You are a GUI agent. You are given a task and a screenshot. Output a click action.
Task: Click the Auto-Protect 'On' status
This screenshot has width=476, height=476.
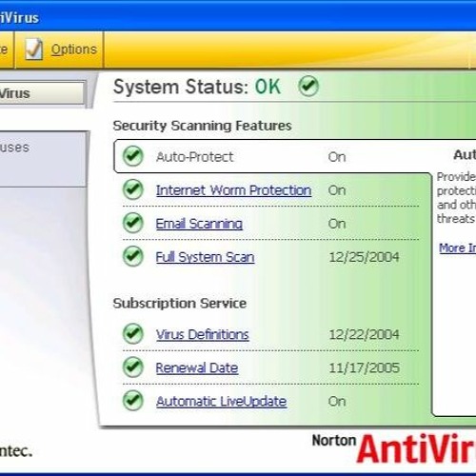click(x=337, y=157)
